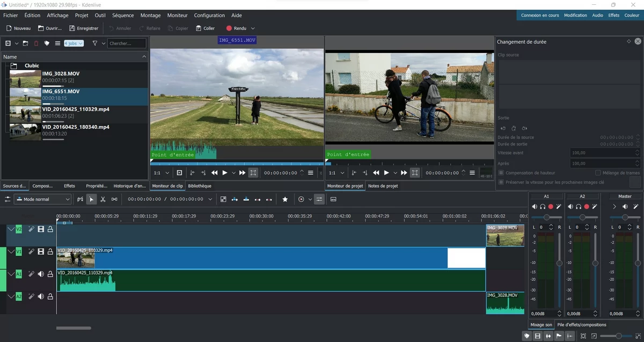Select the razor (scissors) tool in timeline toolbar
Viewport: 644px width, 342px height.
[103, 199]
